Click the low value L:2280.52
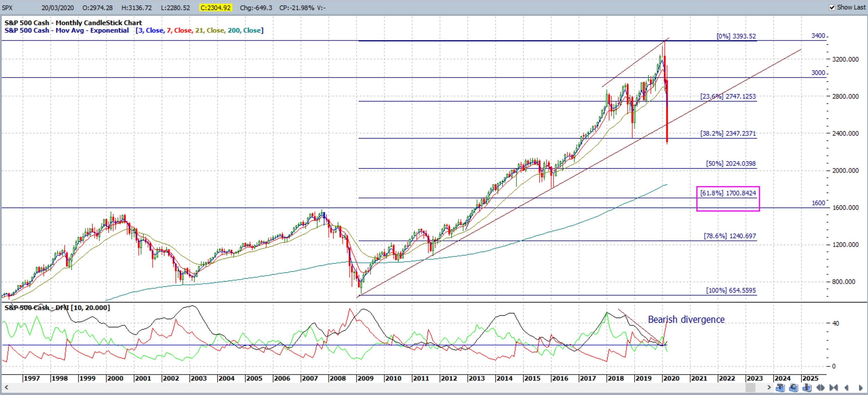This screenshot has height=395, width=868. coord(175,8)
